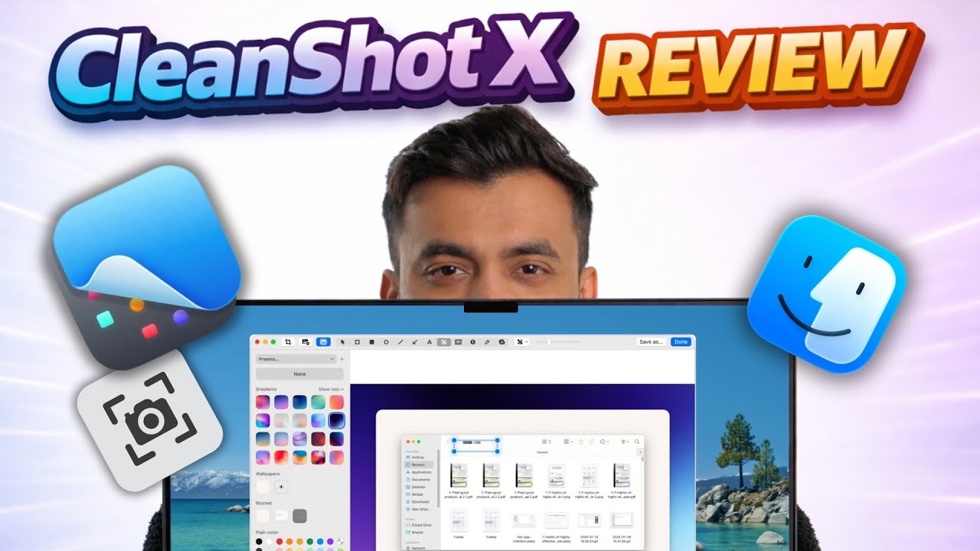
Task: Select the straight Line tool
Action: [x=400, y=341]
